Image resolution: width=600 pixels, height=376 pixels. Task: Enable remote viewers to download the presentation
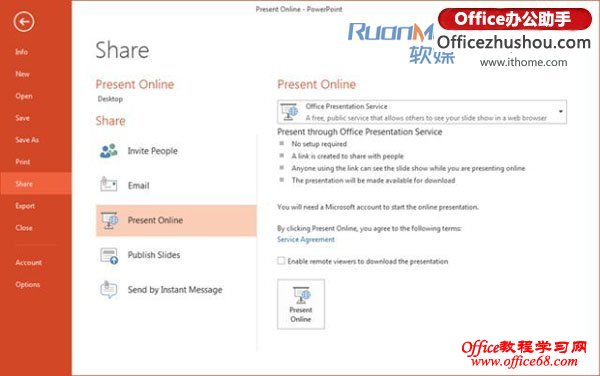point(281,261)
